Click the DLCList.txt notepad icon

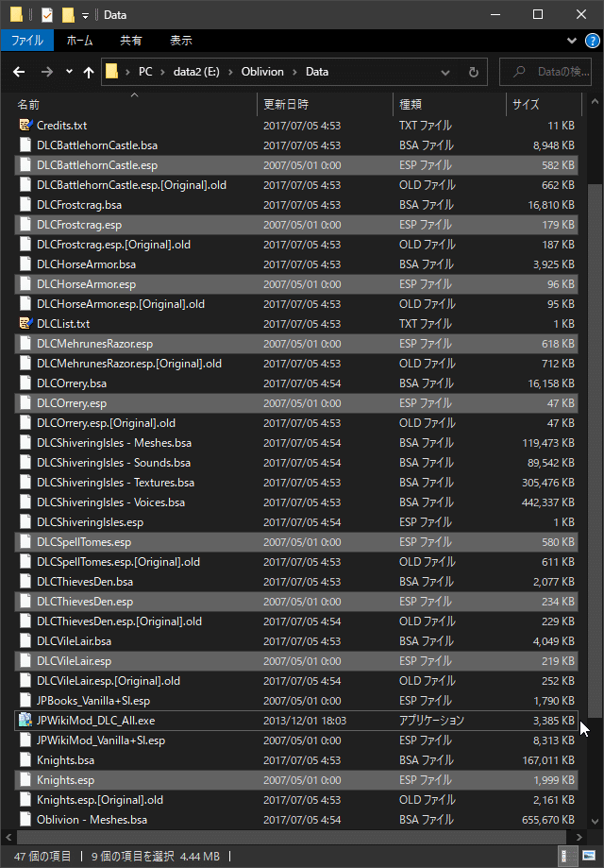coord(25,324)
